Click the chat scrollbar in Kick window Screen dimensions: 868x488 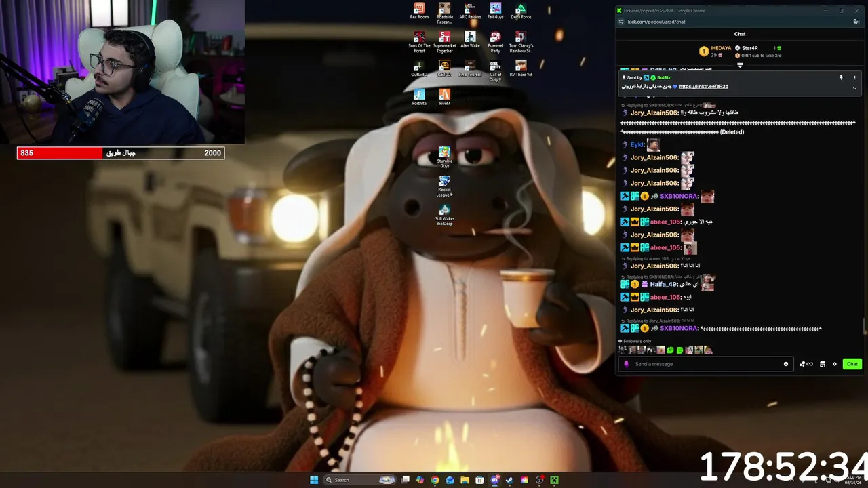(864, 327)
